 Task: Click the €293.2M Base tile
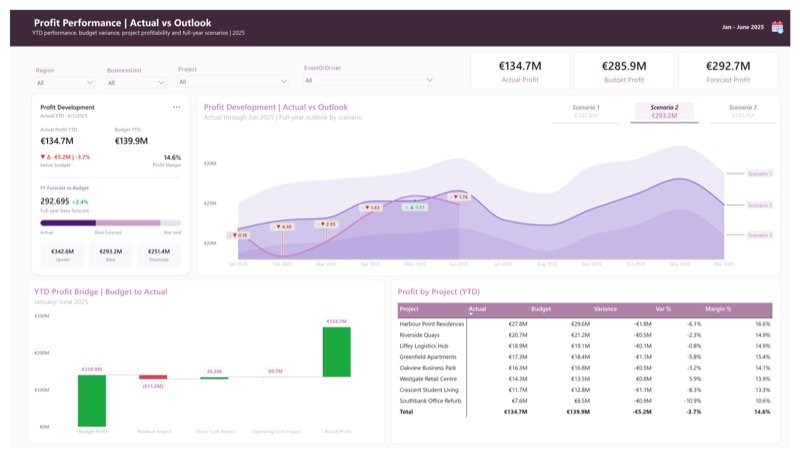coord(111,255)
